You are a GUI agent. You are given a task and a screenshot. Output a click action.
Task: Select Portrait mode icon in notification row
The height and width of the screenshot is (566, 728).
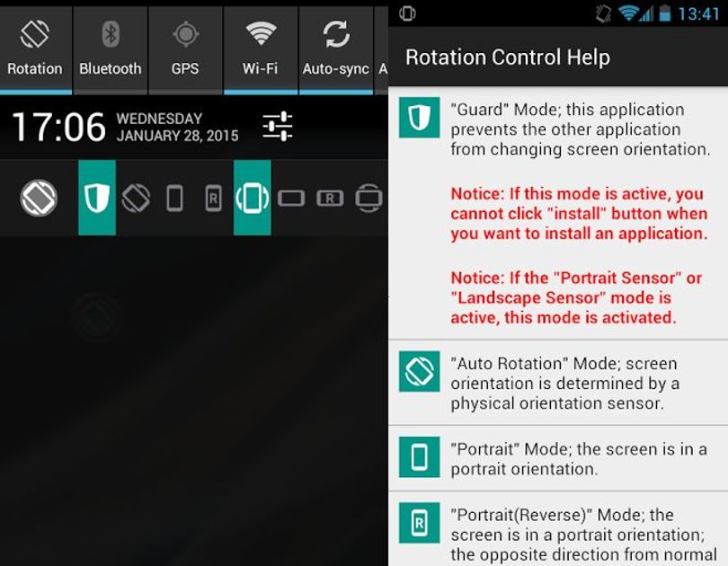[x=174, y=198]
